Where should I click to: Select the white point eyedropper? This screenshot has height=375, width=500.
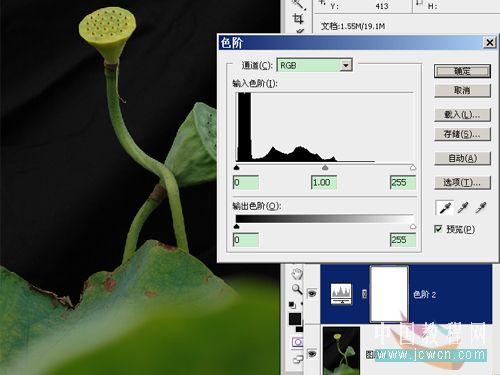[481, 208]
